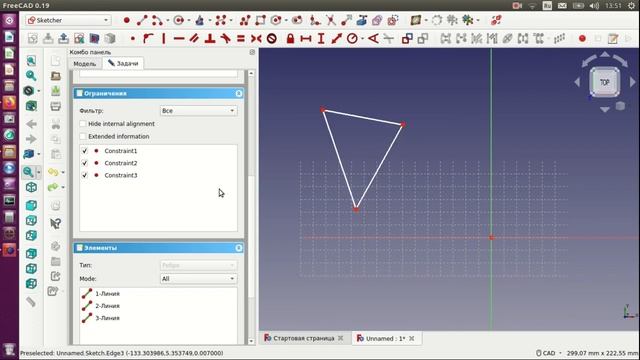640x360 pixels.
Task: Uncheck the Constraint2 checkbox
Action: click(84, 163)
